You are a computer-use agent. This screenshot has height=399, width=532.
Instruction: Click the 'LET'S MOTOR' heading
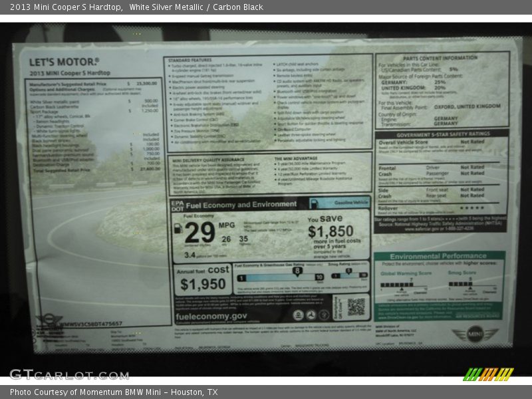[x=64, y=62]
